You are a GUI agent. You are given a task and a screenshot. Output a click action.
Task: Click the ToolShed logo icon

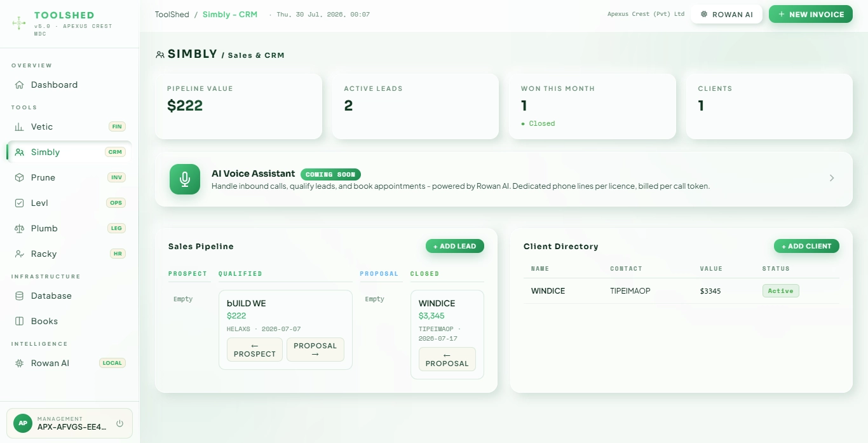[x=19, y=24]
